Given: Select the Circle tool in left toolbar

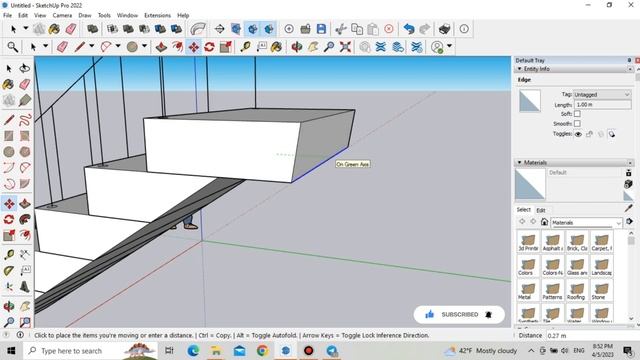Looking at the screenshot, I should click(x=9, y=151).
